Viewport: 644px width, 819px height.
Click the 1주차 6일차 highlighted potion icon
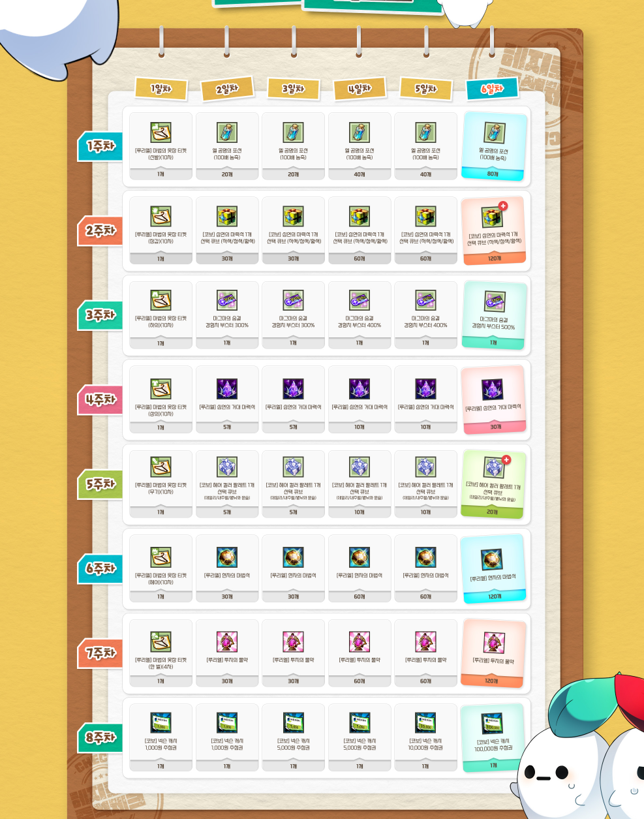(x=494, y=132)
